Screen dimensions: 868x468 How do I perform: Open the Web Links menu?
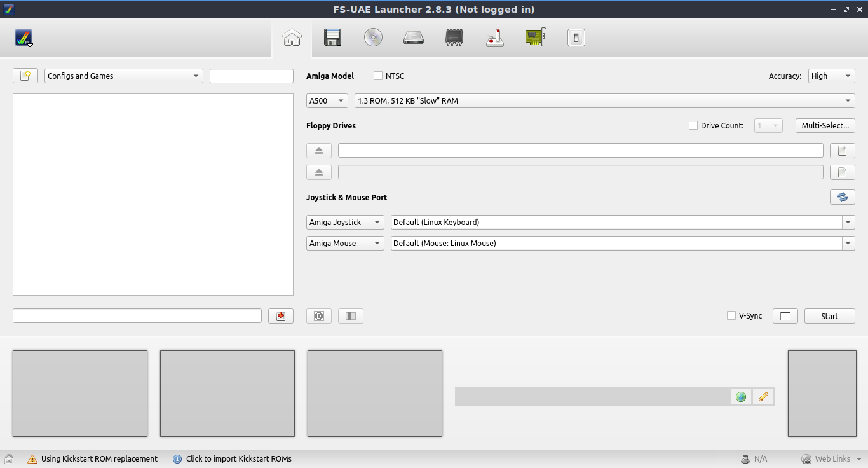[832, 458]
